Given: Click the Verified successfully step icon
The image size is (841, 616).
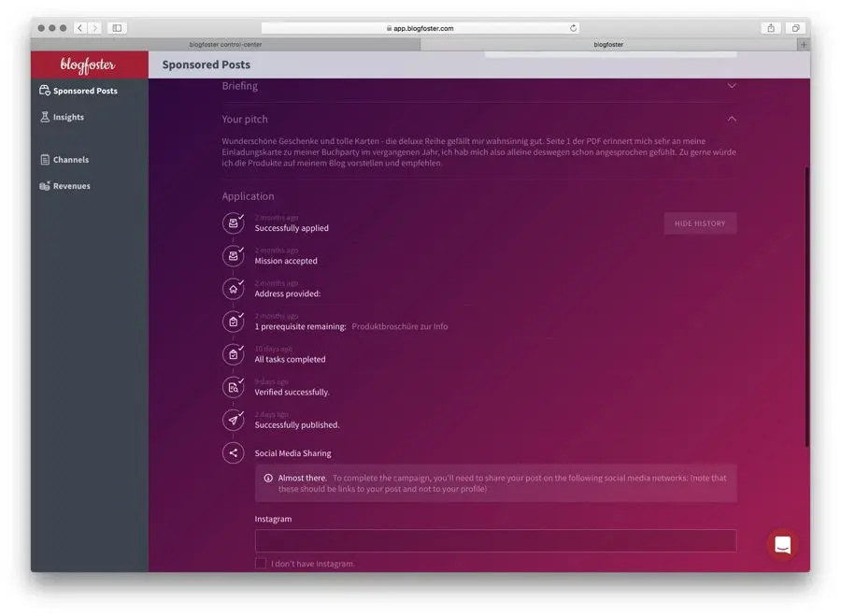Looking at the screenshot, I should [x=233, y=387].
